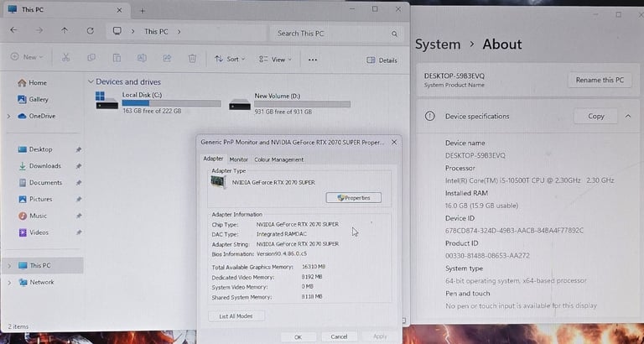Screen dimensions: 644x344
Task: Click the List All Modes button
Action: pos(236,316)
